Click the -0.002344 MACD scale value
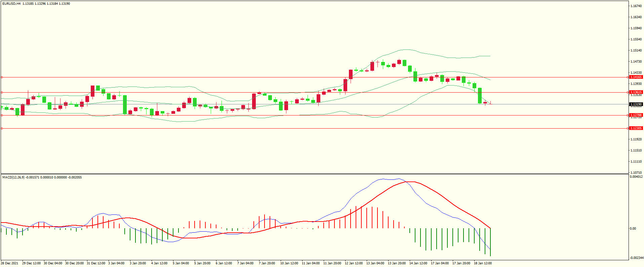Image resolution: width=644 pixels, height=267 pixels. pos(636,258)
